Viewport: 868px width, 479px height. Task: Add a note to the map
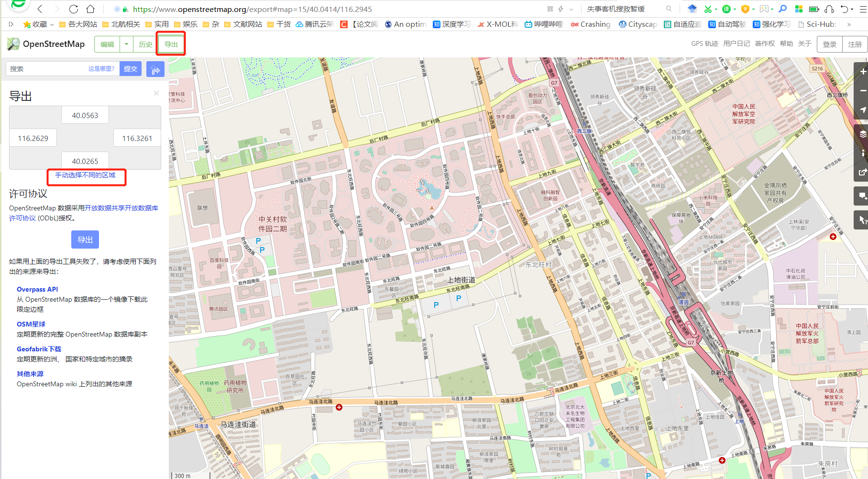pyautogui.click(x=861, y=196)
